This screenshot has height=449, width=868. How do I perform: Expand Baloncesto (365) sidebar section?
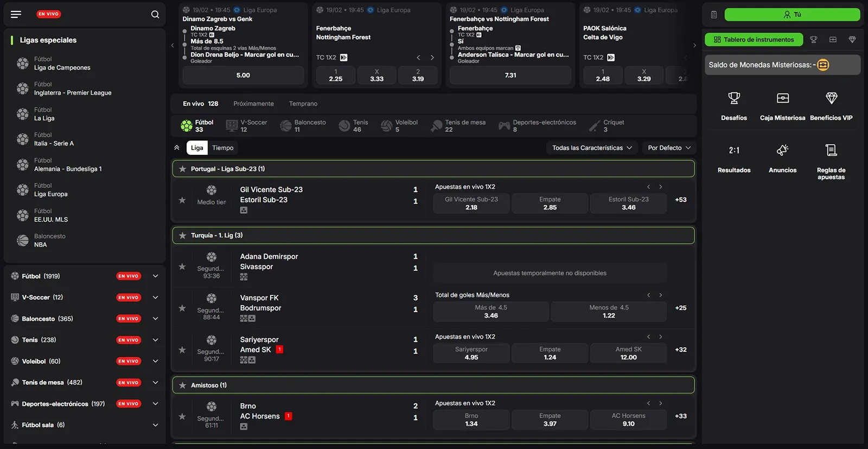pos(155,319)
